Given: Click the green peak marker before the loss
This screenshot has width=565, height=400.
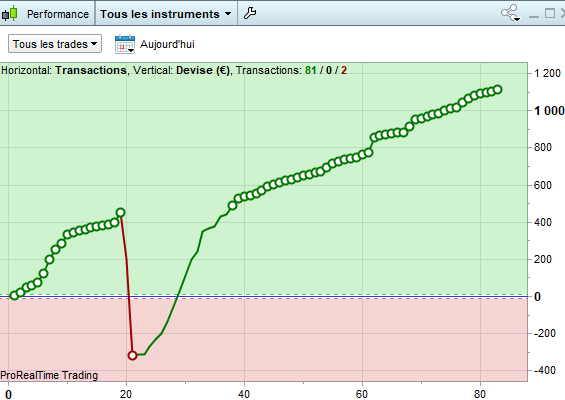Looking at the screenshot, I should pyautogui.click(x=121, y=213).
